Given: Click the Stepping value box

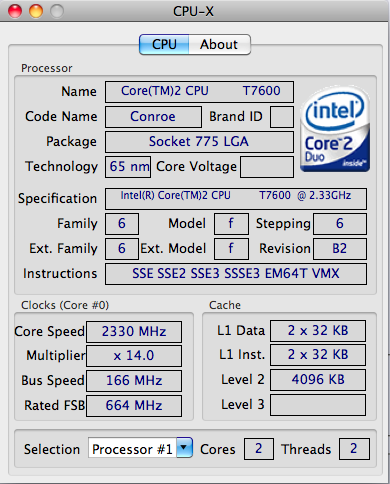Looking at the screenshot, I should click(340, 224).
